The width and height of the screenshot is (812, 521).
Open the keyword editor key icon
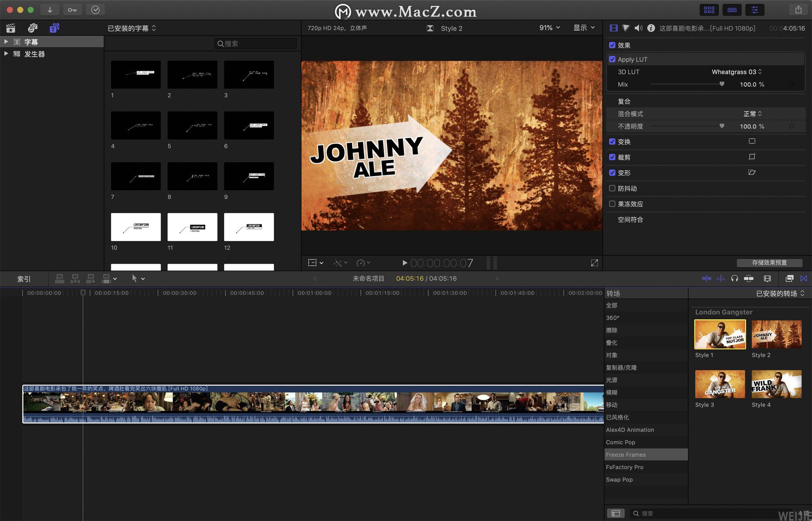(x=72, y=10)
